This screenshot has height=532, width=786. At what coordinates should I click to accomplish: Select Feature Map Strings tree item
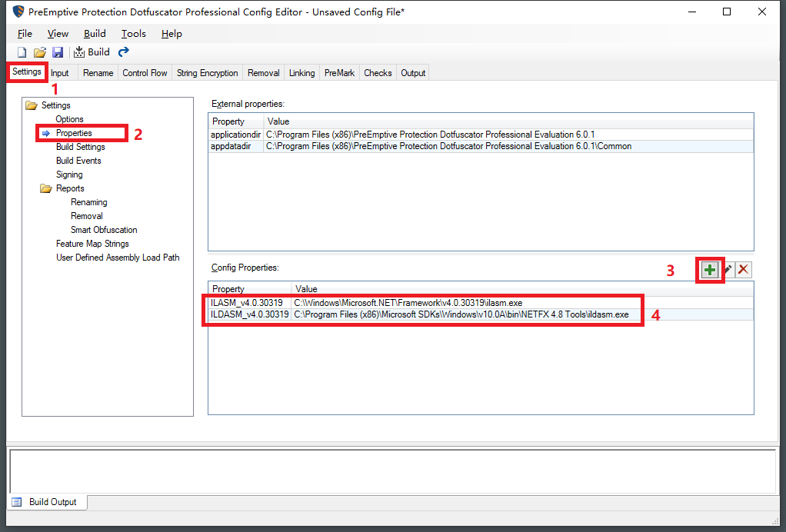pos(92,244)
